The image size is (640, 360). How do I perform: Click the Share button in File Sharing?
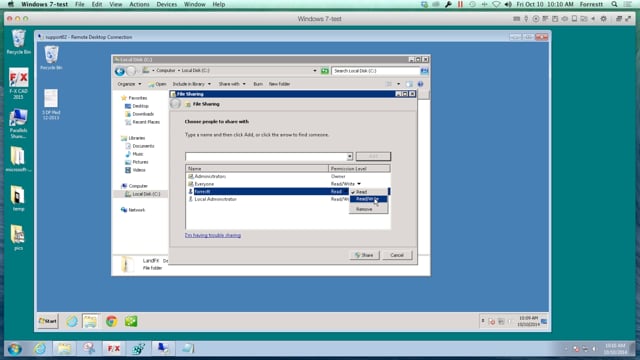(364, 255)
